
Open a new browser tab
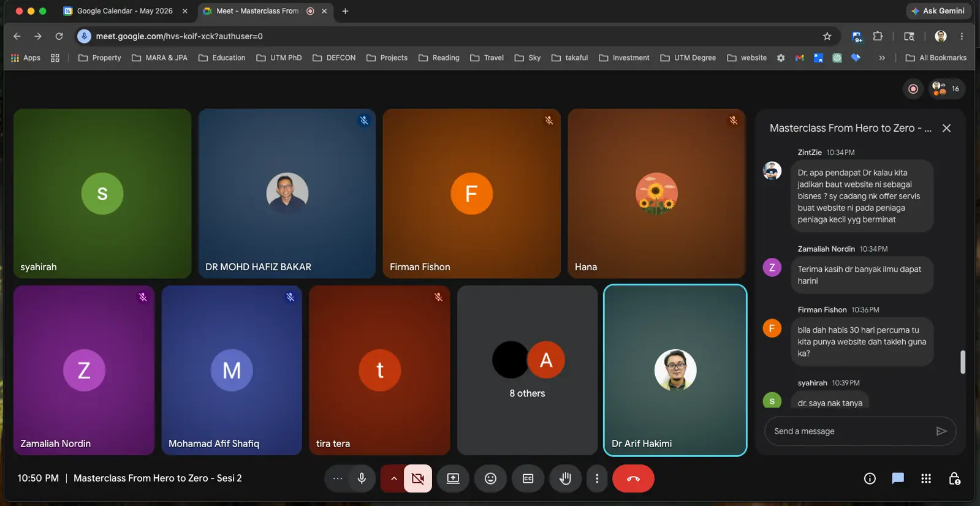coord(345,11)
